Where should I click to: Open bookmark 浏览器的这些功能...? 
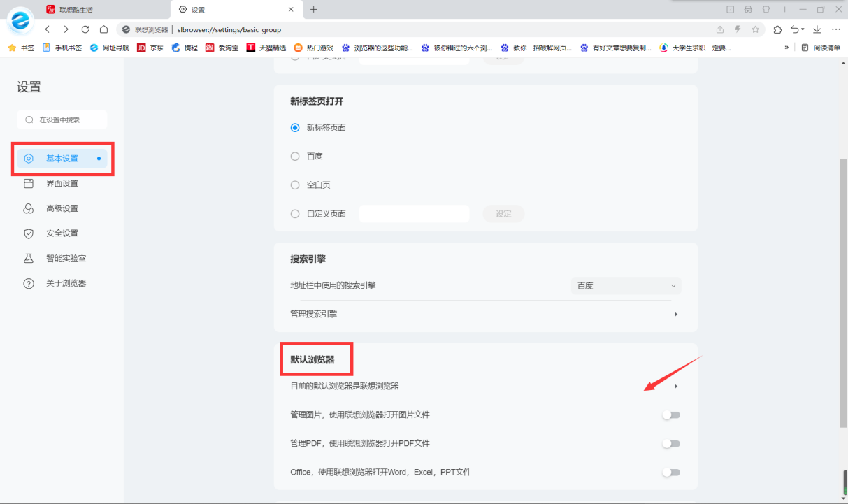click(x=377, y=48)
